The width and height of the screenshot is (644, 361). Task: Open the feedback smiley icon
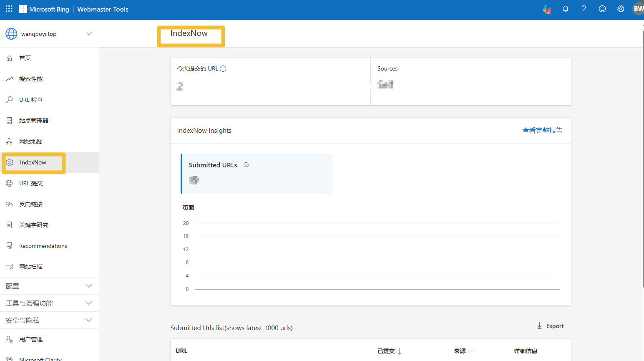tap(602, 9)
